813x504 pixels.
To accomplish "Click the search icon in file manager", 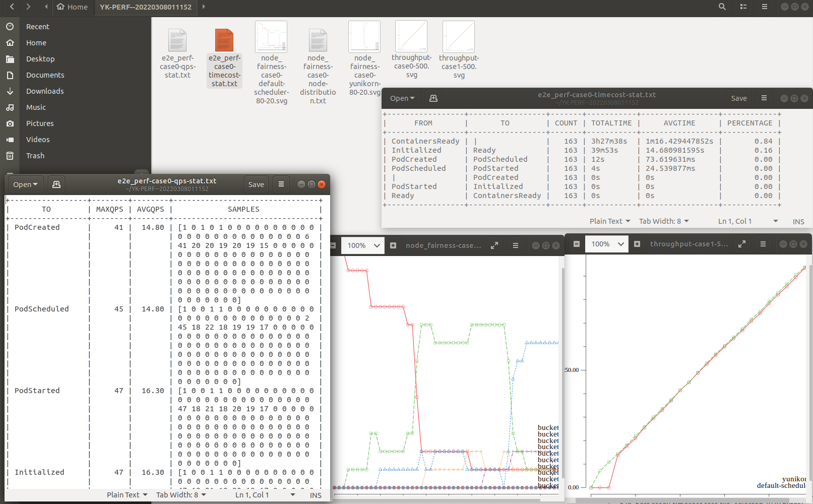I will tap(722, 7).
